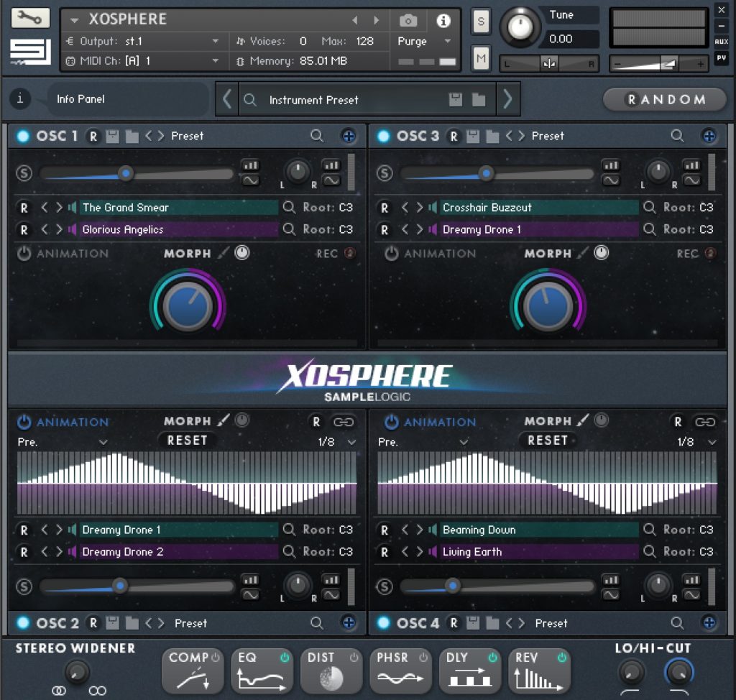Randomize OSC 1 with its R icon
The image size is (736, 700).
point(93,136)
